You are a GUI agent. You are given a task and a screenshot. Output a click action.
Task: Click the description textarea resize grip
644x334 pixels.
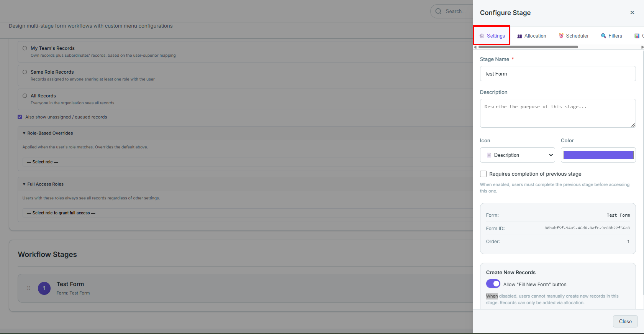pyautogui.click(x=633, y=125)
